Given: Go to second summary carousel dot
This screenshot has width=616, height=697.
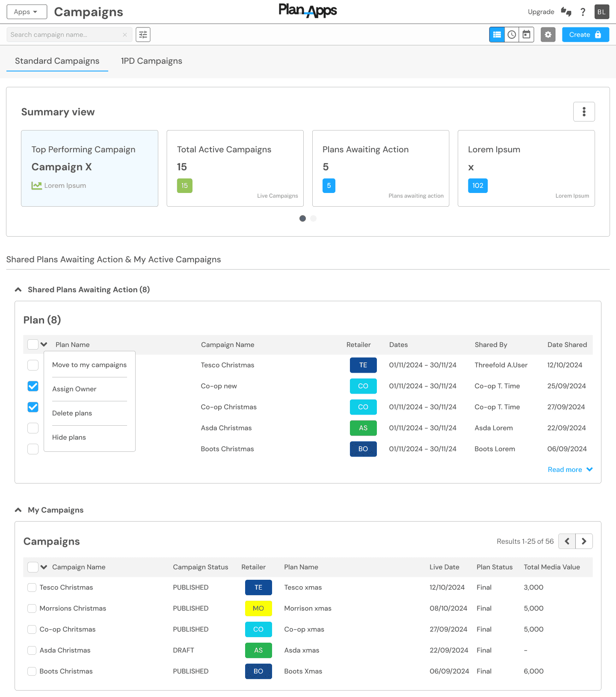Looking at the screenshot, I should point(314,219).
